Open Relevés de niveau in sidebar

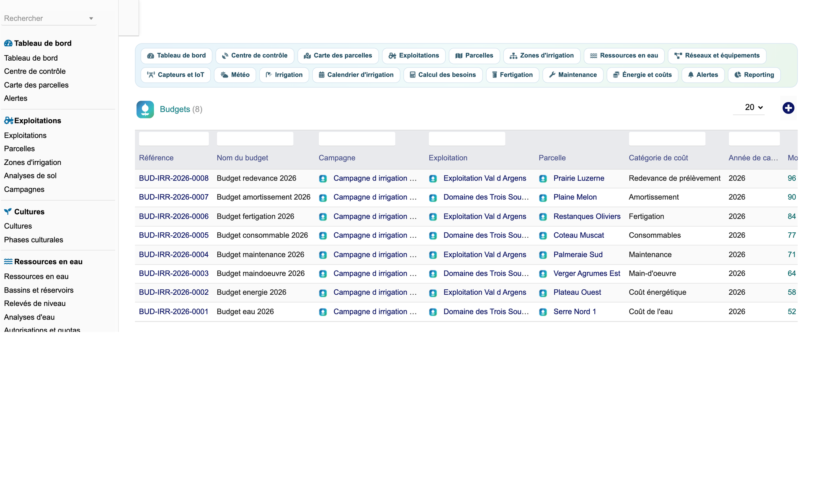35,303
